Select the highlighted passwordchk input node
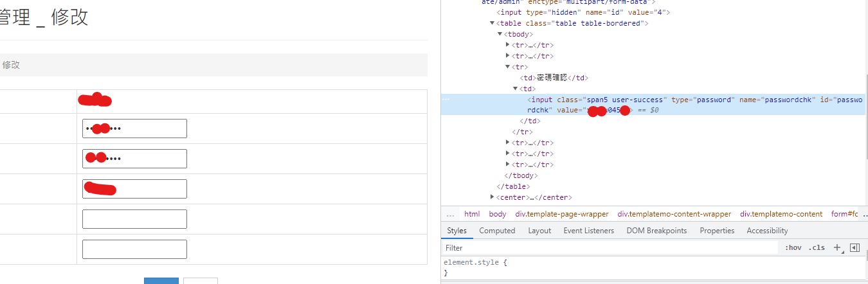This screenshot has width=868, height=284. [654, 105]
